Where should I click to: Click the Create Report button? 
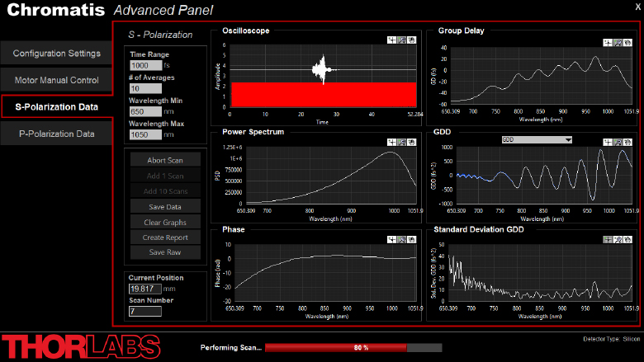tap(165, 237)
